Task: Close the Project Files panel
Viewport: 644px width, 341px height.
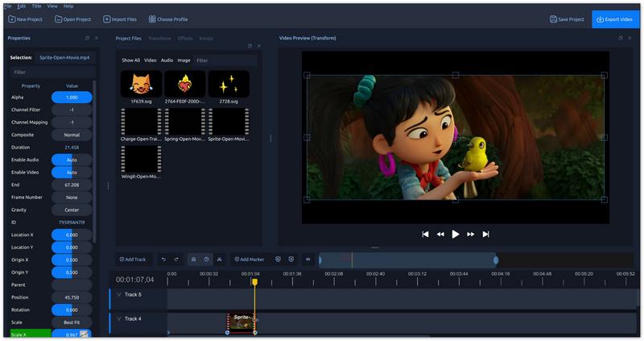Action: coord(258,46)
